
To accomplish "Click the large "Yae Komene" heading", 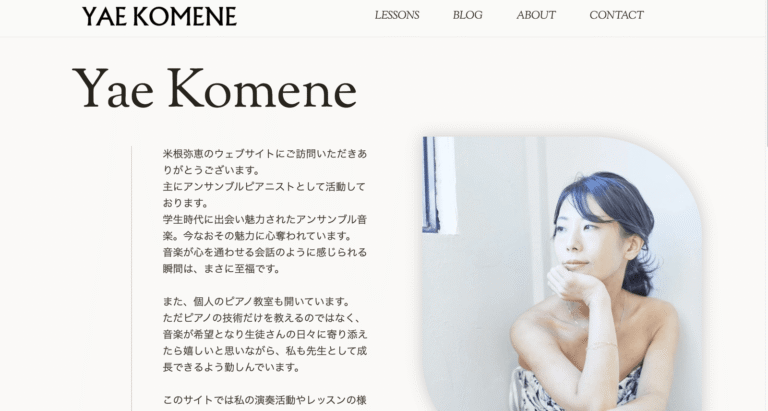I will coord(215,89).
